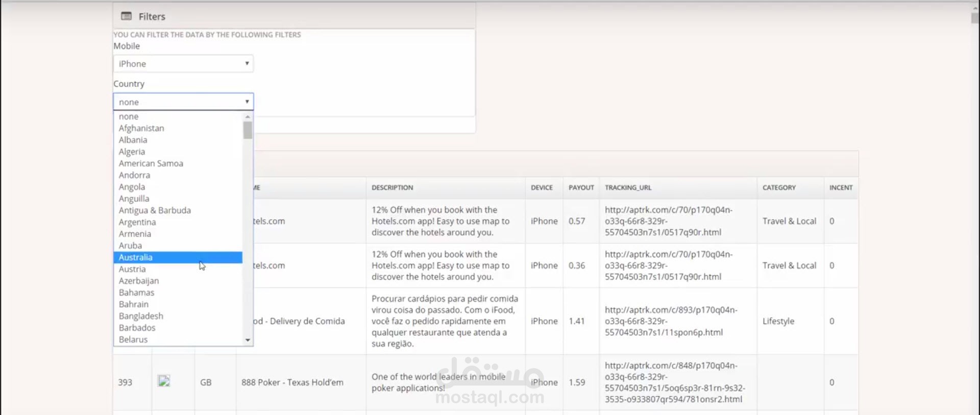This screenshot has width=980, height=415.
Task: Choose Belarus from the country list
Action: point(178,339)
